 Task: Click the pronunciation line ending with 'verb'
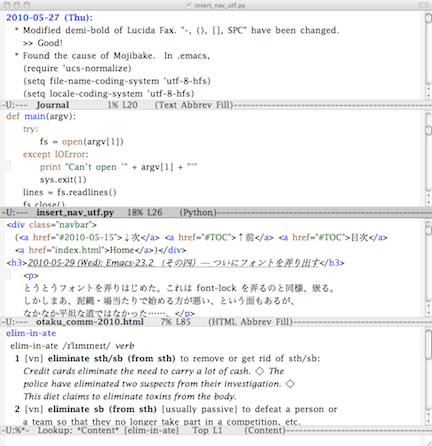(x=72, y=346)
